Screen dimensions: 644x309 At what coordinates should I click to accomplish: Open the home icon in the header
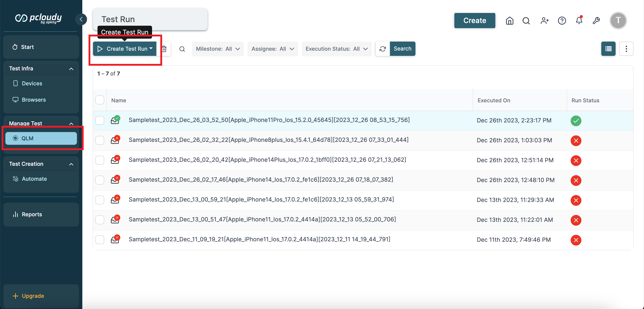click(x=510, y=21)
